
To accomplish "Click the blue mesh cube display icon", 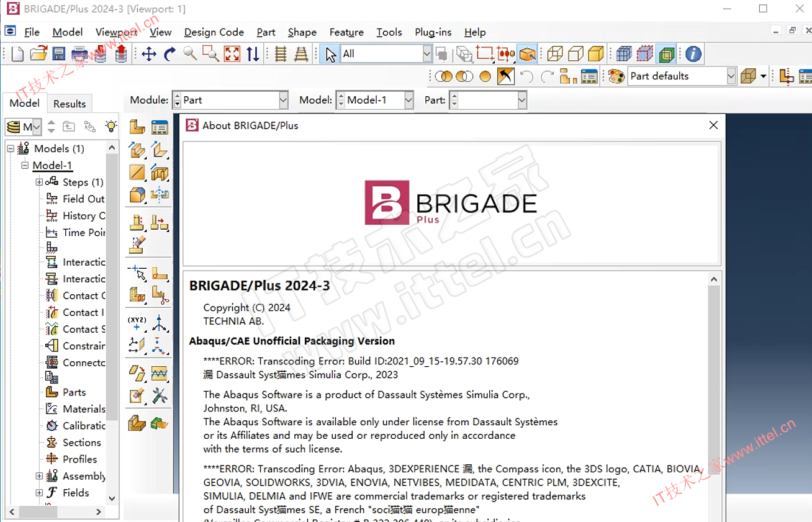I will (x=624, y=54).
